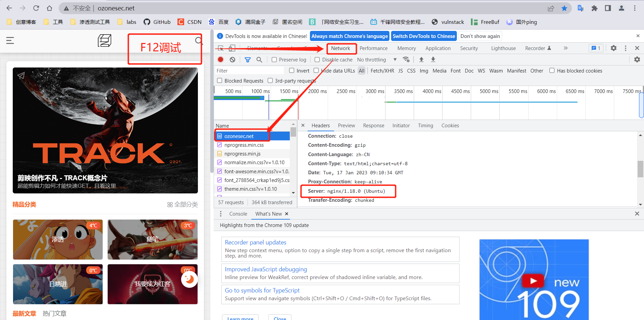Close the request details pane
The height and width of the screenshot is (320, 644).
click(303, 125)
